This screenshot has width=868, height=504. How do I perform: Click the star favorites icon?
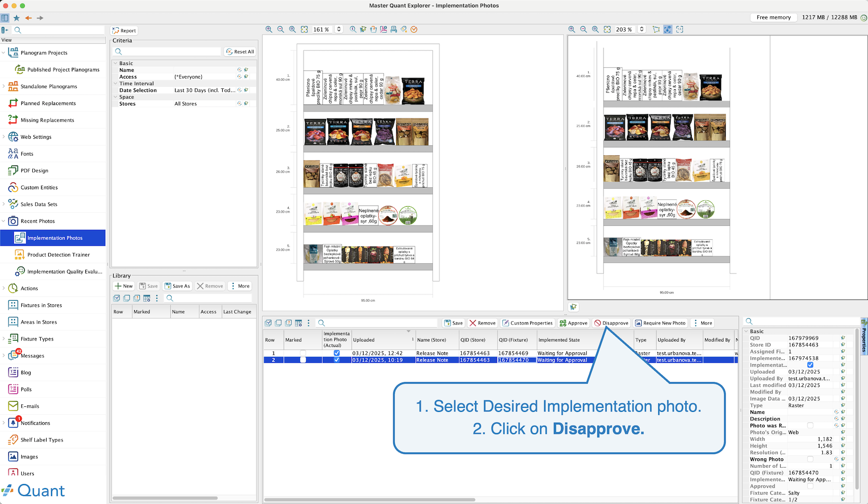pyautogui.click(x=16, y=18)
